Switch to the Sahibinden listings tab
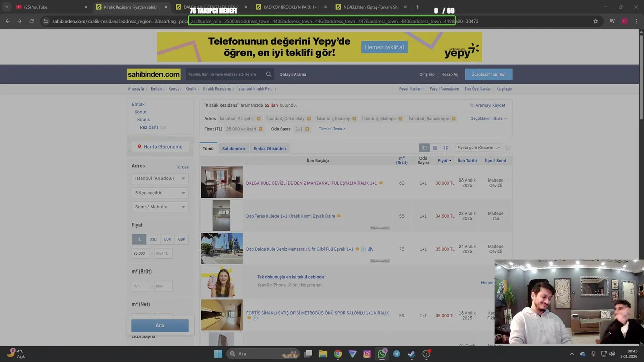644x362 pixels. (233, 149)
